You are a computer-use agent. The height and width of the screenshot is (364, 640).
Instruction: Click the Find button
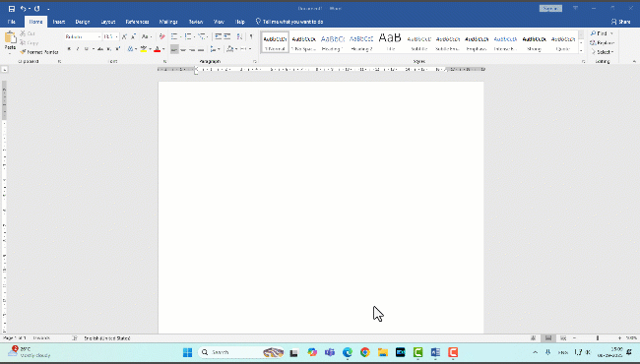(599, 33)
